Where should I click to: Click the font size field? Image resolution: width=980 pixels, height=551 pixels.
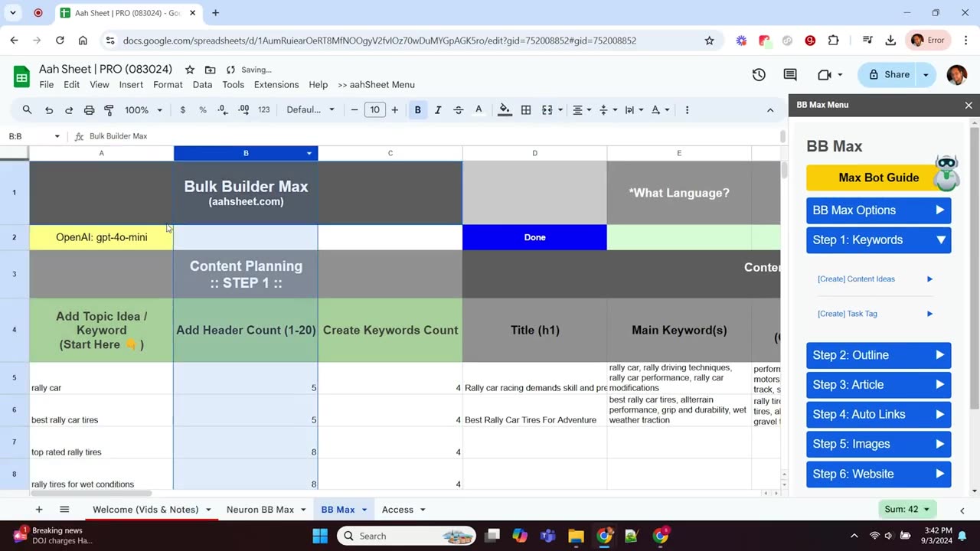[374, 109]
